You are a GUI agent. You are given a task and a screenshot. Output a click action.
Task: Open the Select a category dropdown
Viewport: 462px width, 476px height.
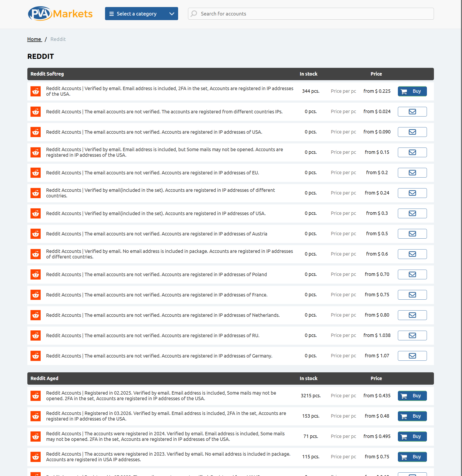pos(142,14)
